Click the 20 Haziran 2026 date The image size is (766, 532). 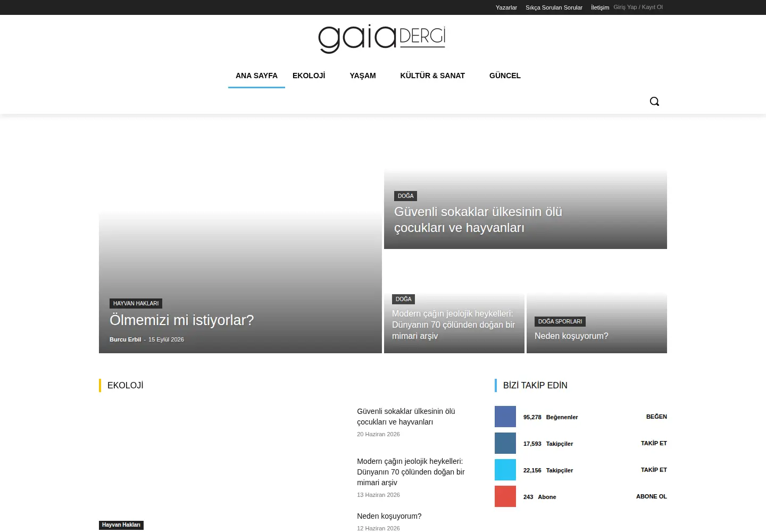[378, 434]
